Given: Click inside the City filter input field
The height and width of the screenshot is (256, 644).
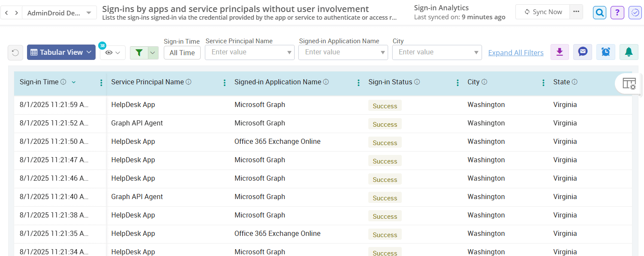Looking at the screenshot, I should click(429, 52).
